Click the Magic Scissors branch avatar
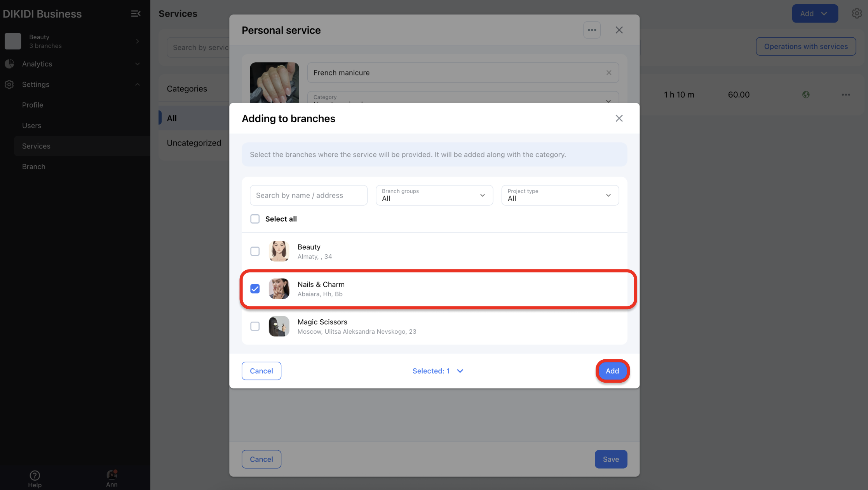Screen dimensions: 868x490 click(x=279, y=326)
